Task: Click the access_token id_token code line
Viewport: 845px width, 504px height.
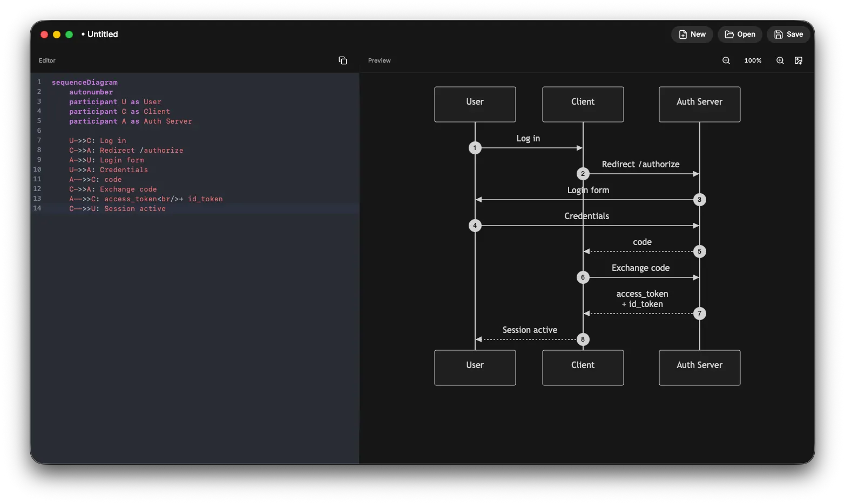Action: point(146,199)
